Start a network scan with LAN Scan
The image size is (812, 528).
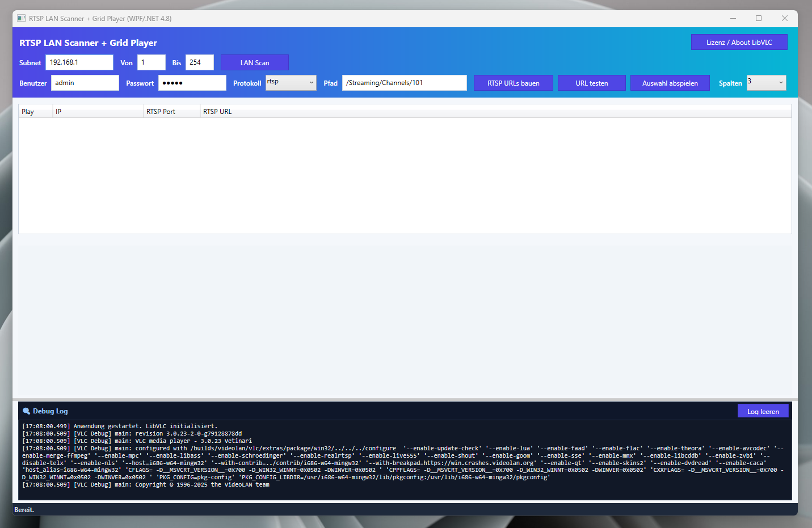254,62
